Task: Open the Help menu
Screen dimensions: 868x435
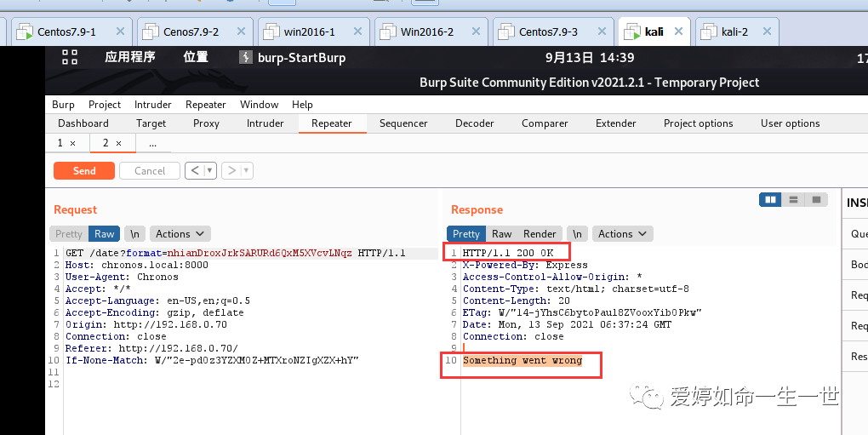Action: [x=302, y=105]
